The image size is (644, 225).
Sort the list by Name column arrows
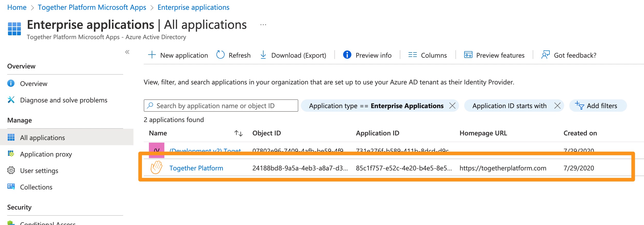coord(238,133)
